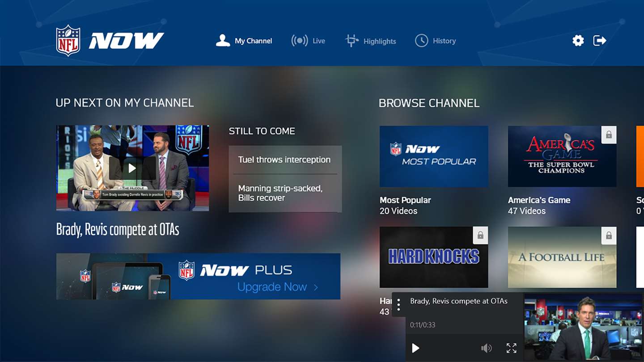Click the lock icon on A Football Life
Viewport: 644px width, 362px height.
[609, 236]
